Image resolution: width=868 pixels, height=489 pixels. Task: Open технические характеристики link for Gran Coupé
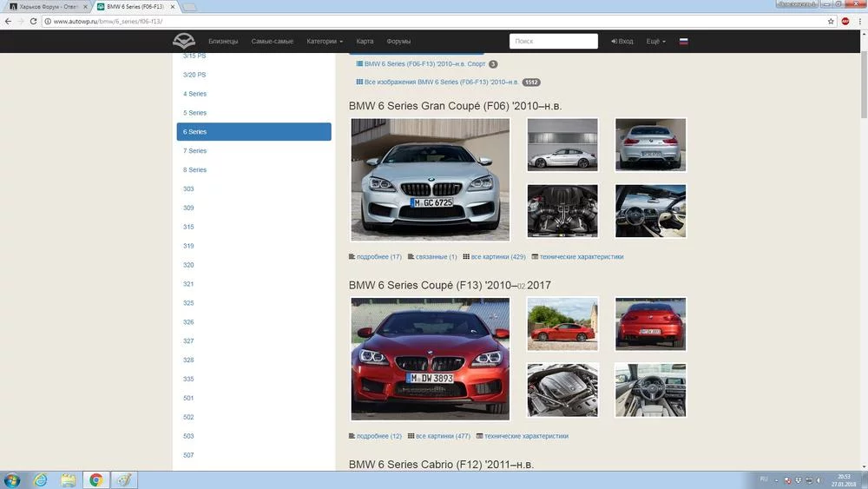pos(581,257)
